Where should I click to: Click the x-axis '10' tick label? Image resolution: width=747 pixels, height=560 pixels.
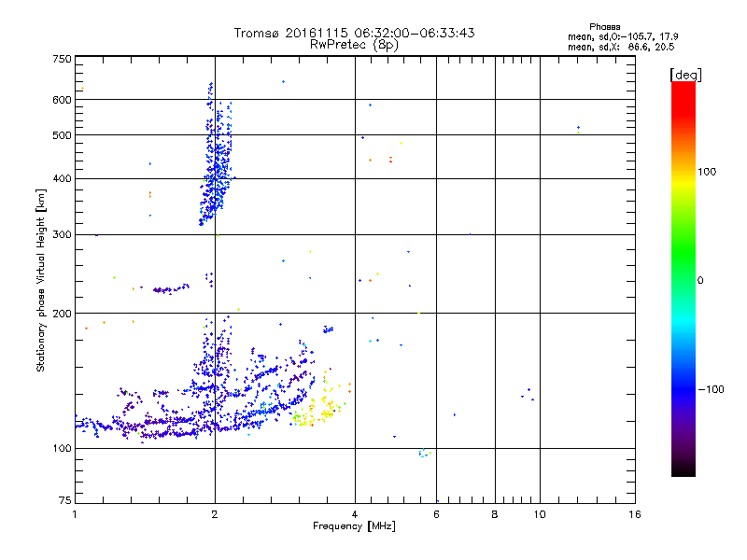(540, 514)
